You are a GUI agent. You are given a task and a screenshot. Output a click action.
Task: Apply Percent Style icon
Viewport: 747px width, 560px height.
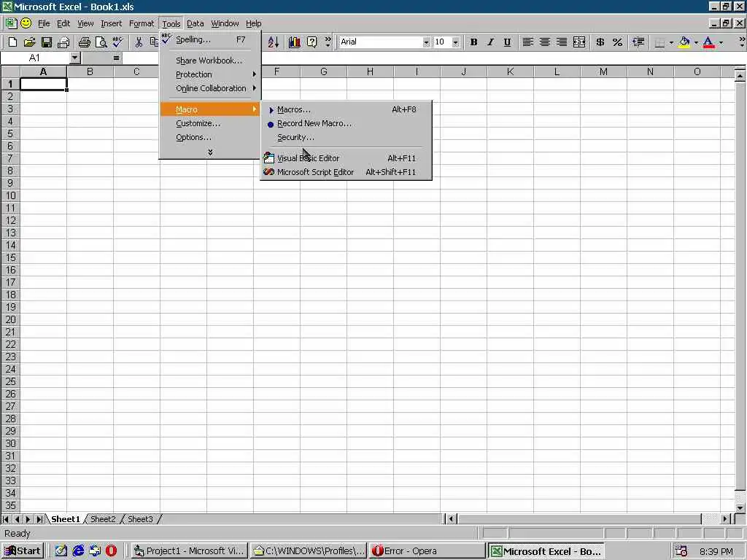click(x=617, y=42)
